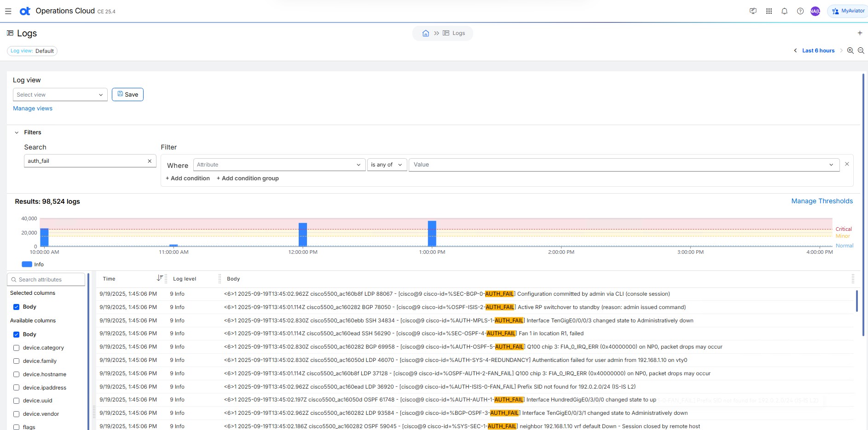The height and width of the screenshot is (430, 868).
Task: Click the home breadcrumb icon
Action: [x=426, y=33]
